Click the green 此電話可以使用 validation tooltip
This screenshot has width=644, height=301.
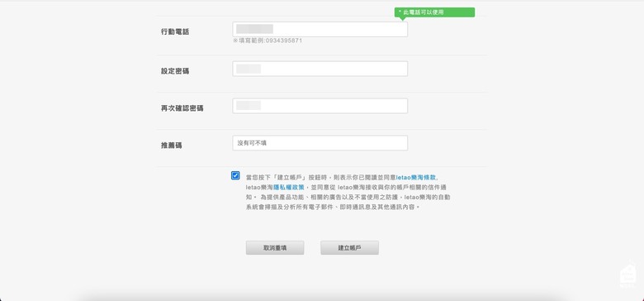point(434,12)
